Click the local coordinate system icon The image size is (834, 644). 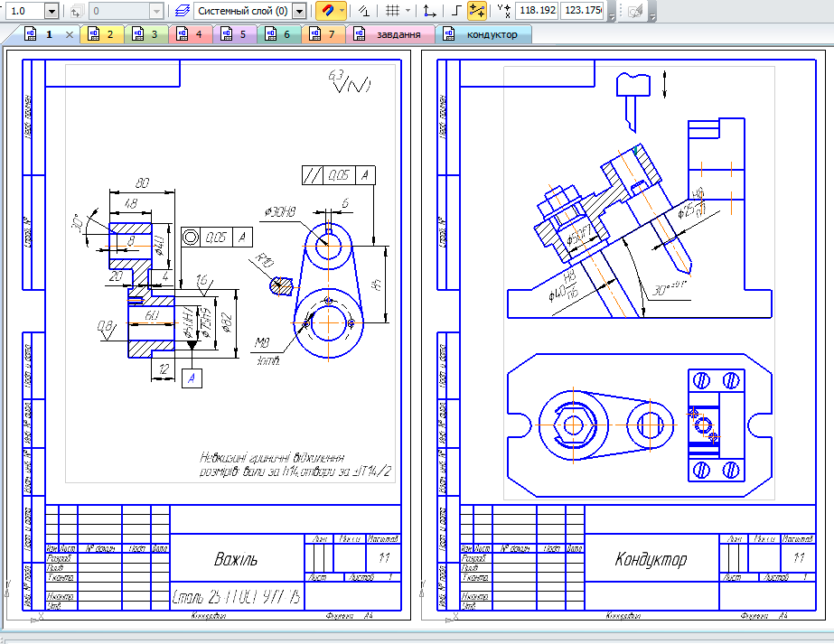429,11
